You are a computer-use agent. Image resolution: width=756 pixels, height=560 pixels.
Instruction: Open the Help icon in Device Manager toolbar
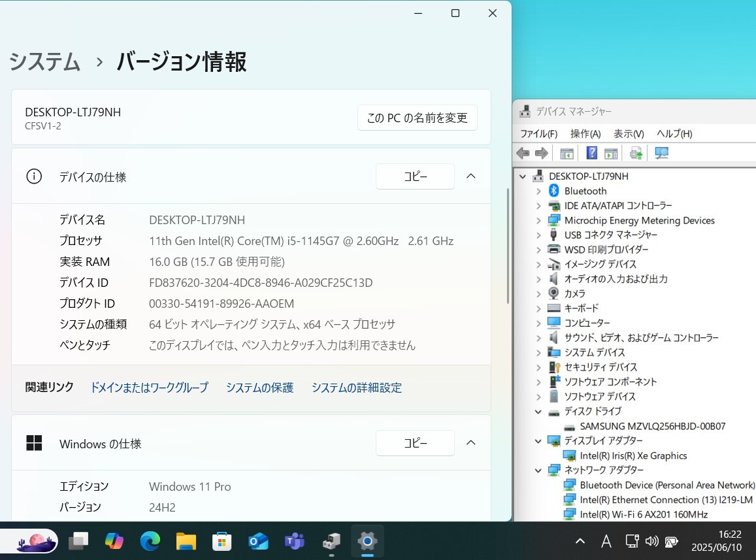[x=591, y=152]
